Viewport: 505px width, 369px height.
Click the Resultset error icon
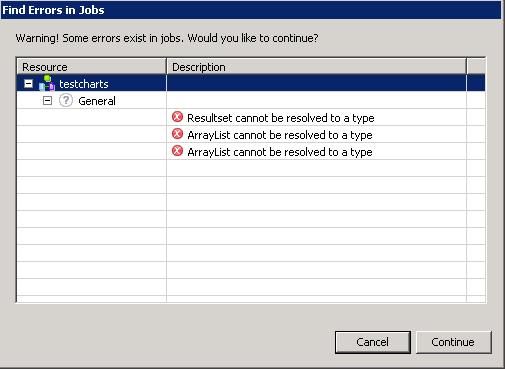coord(177,117)
